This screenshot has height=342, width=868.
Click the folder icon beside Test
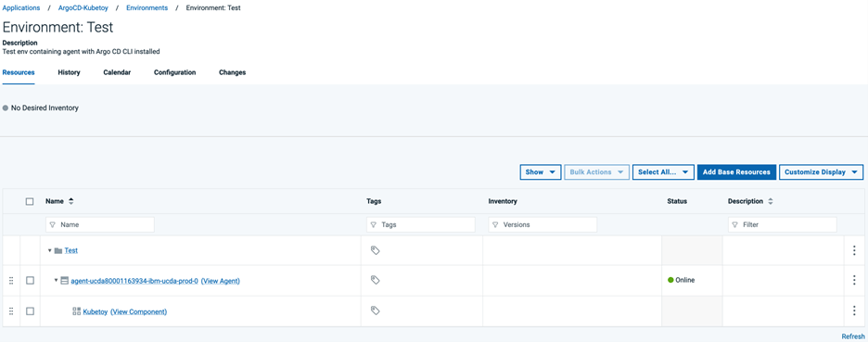click(58, 250)
